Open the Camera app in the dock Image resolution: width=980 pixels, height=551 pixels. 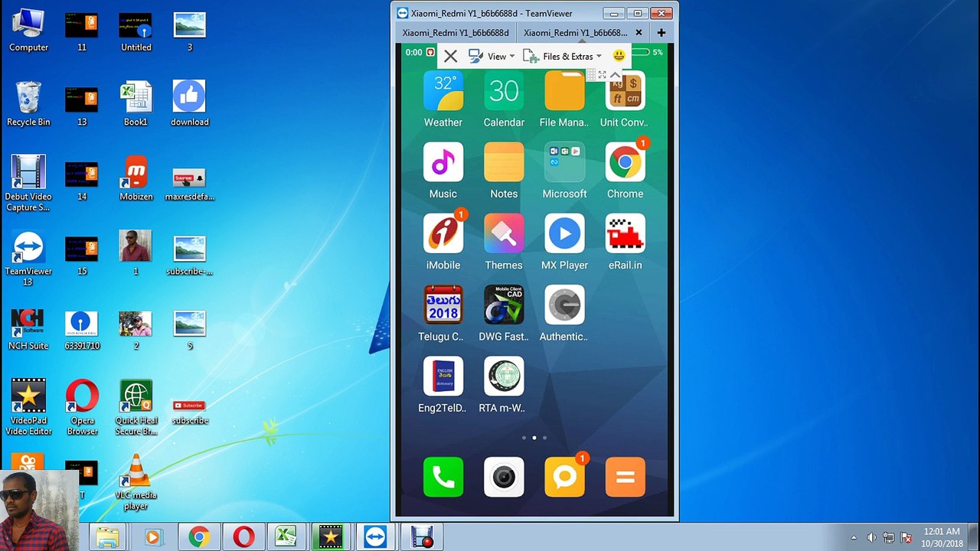(504, 477)
